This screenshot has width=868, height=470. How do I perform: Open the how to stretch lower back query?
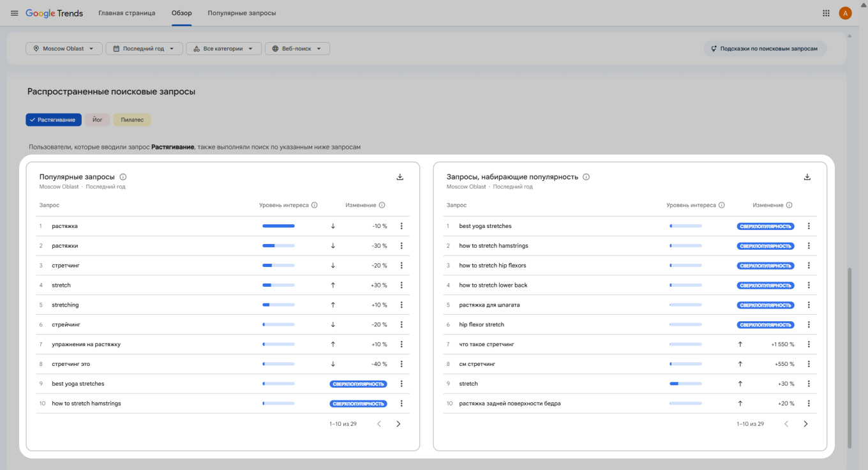click(x=493, y=285)
